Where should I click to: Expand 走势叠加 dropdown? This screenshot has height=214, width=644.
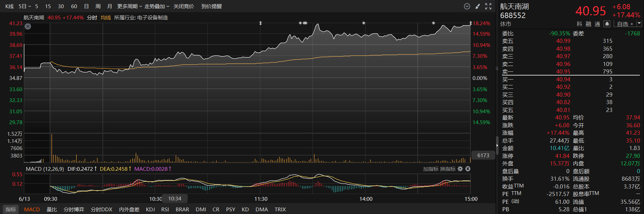coord(157,6)
